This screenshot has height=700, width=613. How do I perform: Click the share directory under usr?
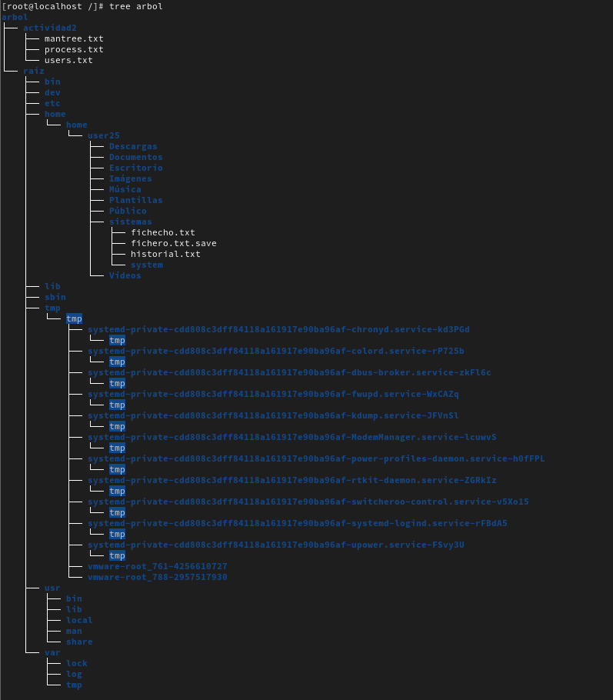(x=78, y=642)
